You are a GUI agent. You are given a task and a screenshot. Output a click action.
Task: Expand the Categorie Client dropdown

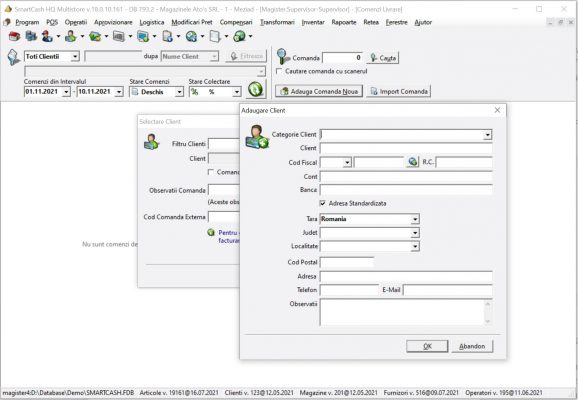tap(488, 135)
